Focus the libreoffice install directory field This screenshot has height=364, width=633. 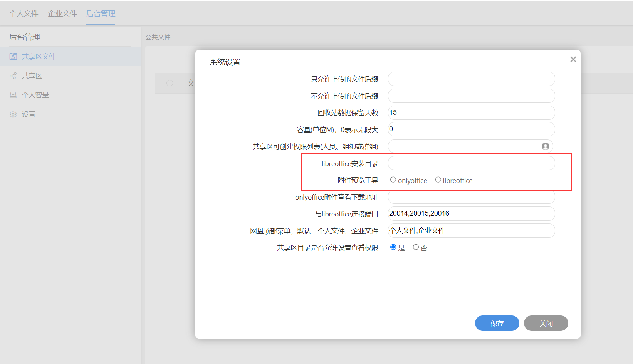(x=471, y=163)
